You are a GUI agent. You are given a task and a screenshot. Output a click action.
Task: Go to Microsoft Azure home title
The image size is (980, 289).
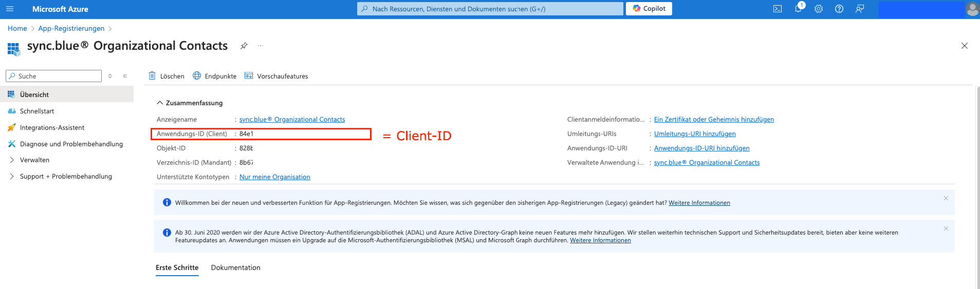click(60, 9)
